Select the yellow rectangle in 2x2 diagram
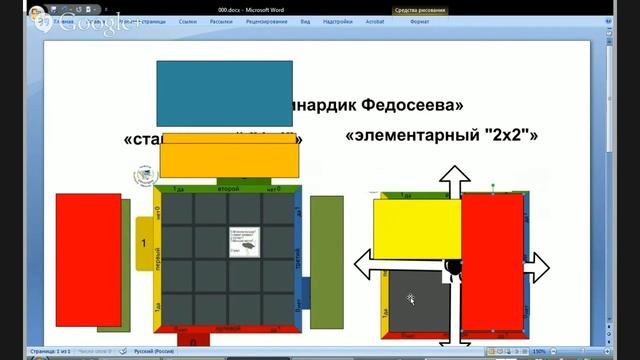Image resolution: width=640 pixels, height=360 pixels. tap(417, 229)
